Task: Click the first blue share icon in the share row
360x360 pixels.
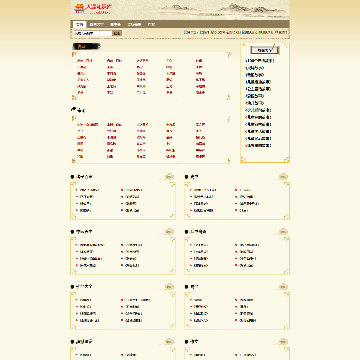Action: [186, 32]
